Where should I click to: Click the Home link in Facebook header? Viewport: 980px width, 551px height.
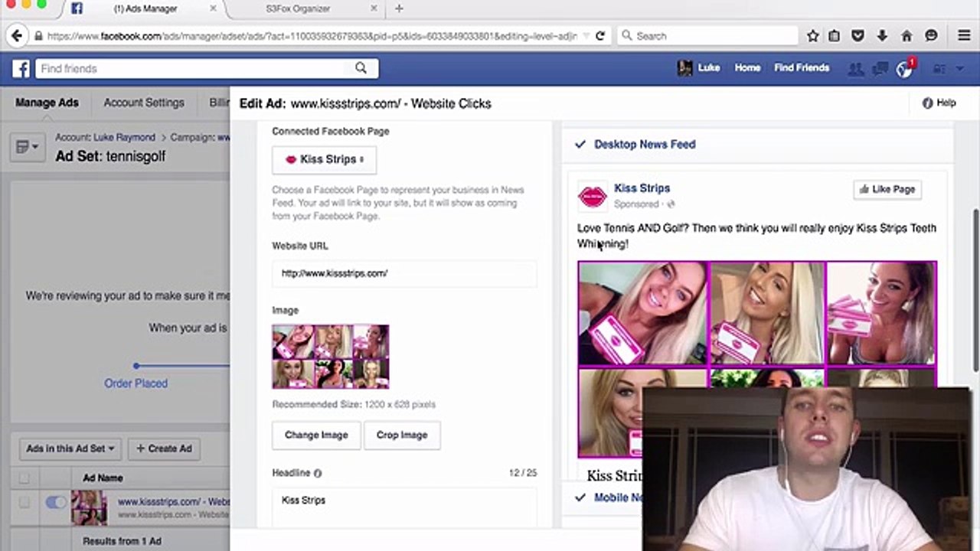click(x=747, y=68)
